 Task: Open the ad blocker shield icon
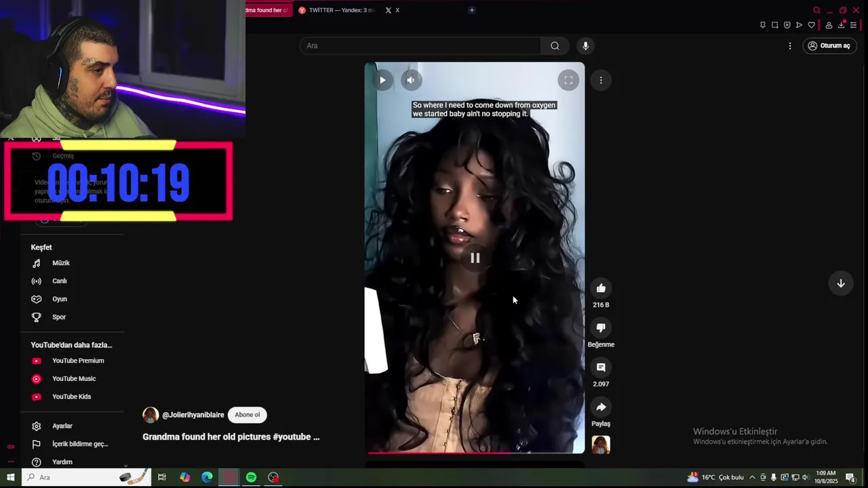point(787,25)
